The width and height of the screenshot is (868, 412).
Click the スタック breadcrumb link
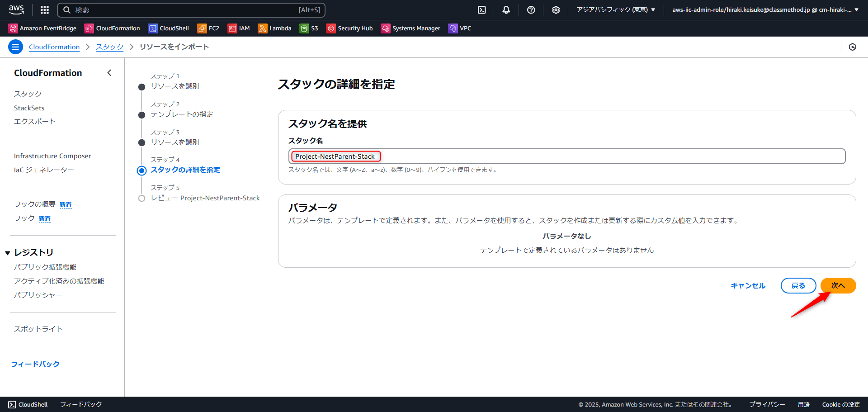pyautogui.click(x=109, y=47)
